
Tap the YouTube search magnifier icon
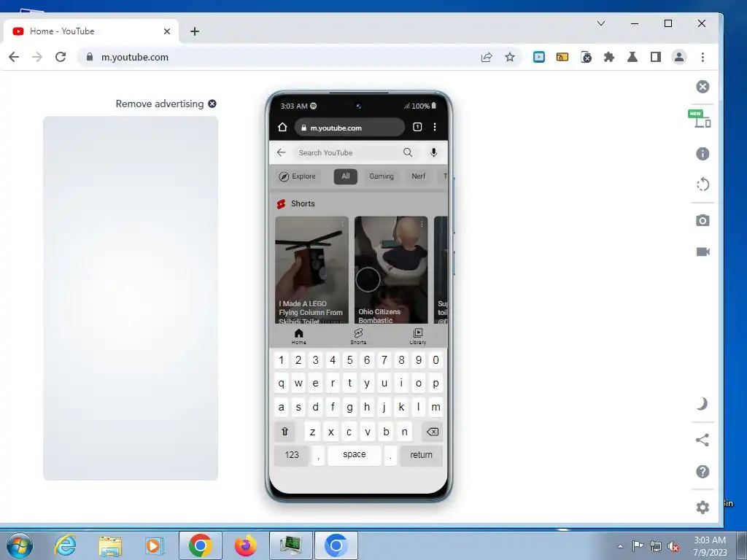pos(408,152)
